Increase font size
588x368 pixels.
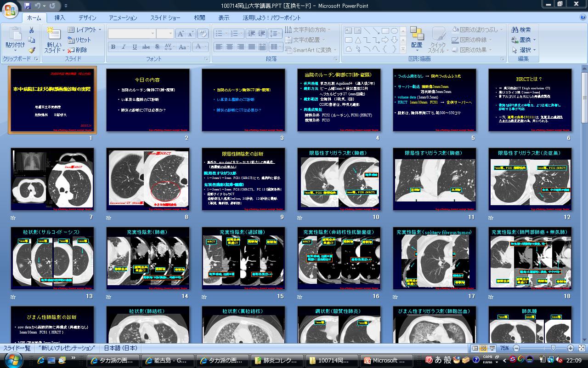(x=181, y=34)
